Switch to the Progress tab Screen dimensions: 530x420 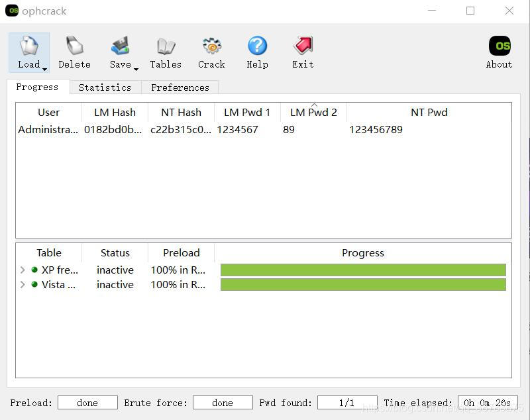click(37, 87)
